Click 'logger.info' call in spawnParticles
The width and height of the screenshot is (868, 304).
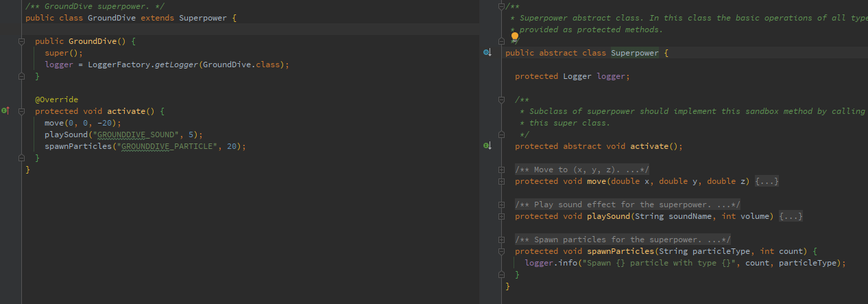[x=551, y=263]
